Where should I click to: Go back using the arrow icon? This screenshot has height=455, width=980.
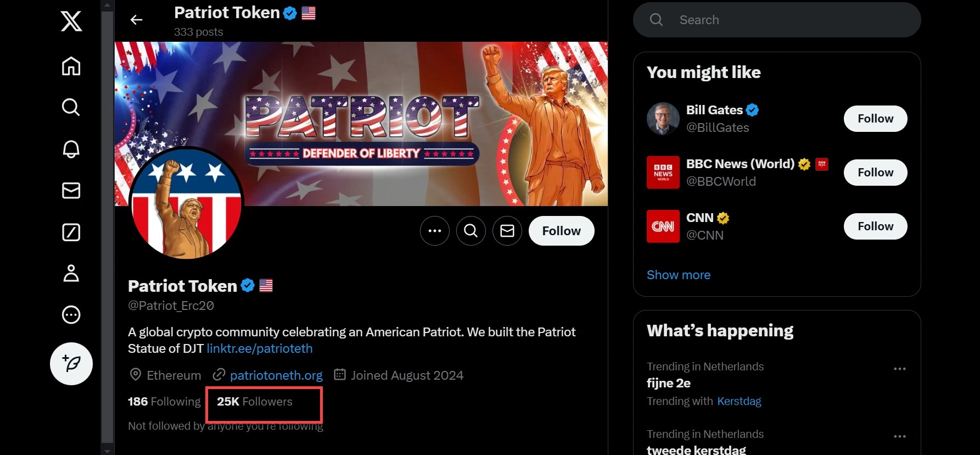(x=136, y=20)
